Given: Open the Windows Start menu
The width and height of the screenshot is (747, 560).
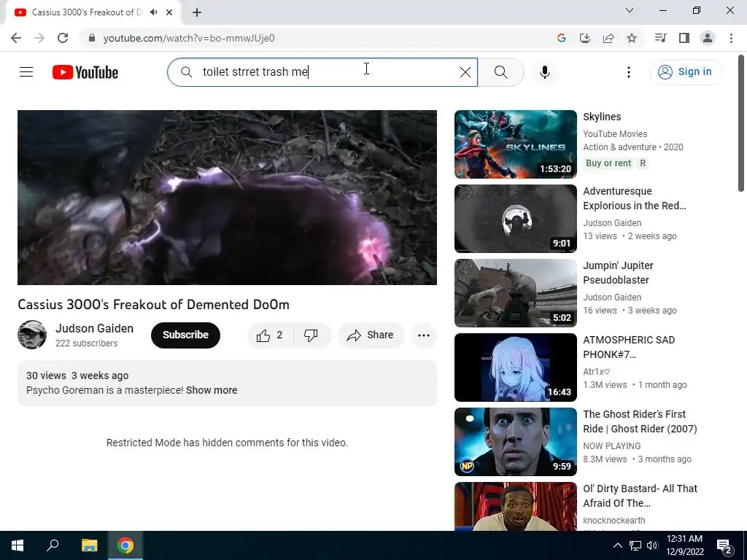Looking at the screenshot, I should [18, 545].
